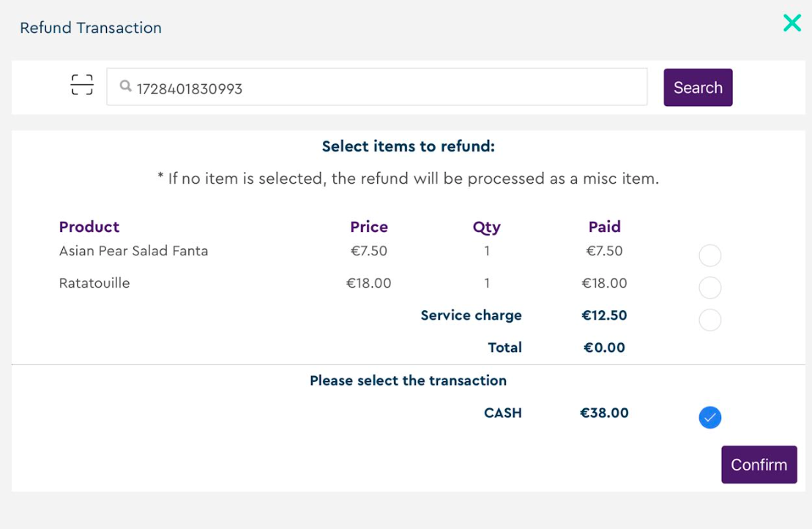
Task: Click the €0.00 total amount
Action: (604, 348)
